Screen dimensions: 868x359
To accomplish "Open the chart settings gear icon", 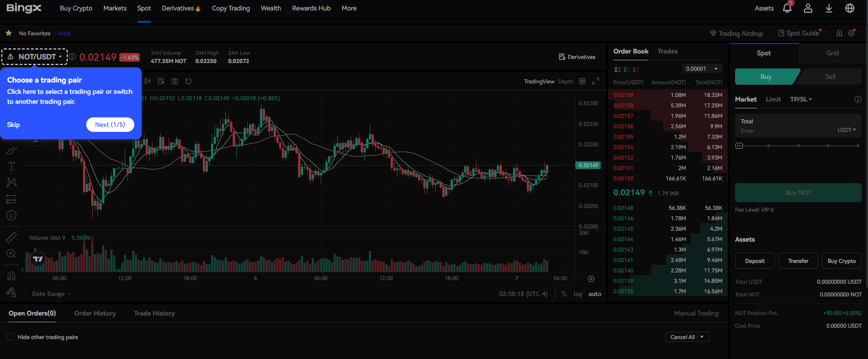I will (x=591, y=279).
